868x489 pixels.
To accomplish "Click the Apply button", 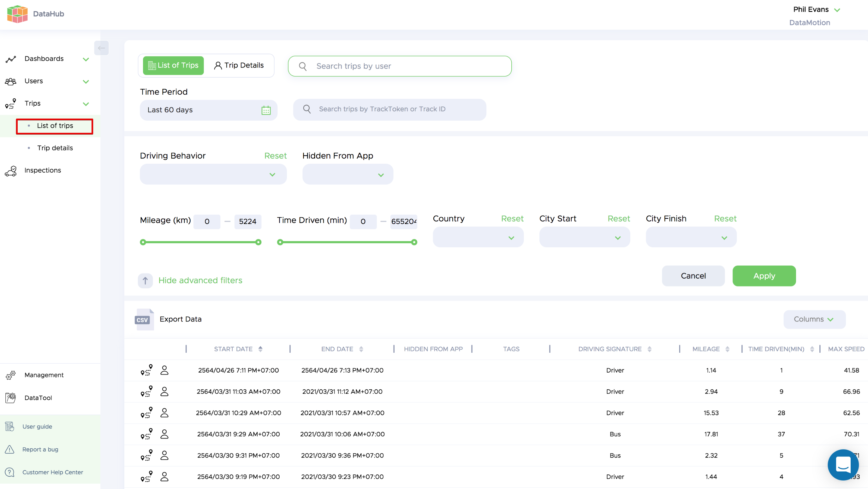I will (x=764, y=276).
